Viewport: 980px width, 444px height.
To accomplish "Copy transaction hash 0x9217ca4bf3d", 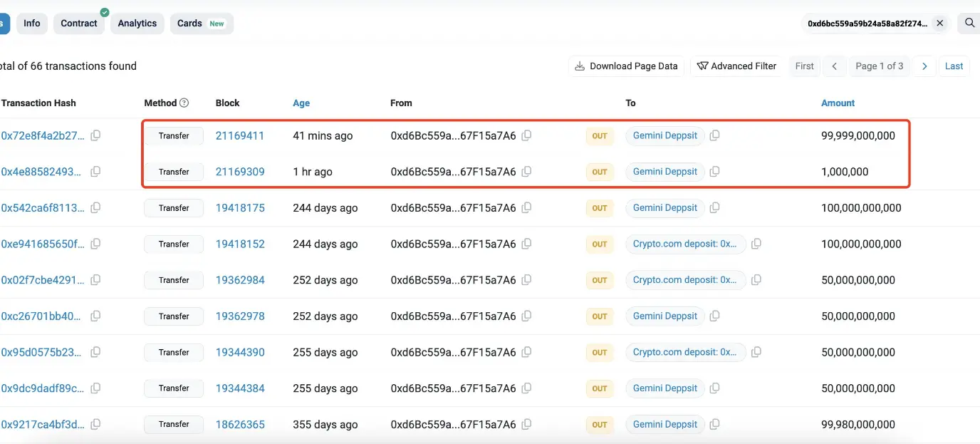I will point(95,424).
